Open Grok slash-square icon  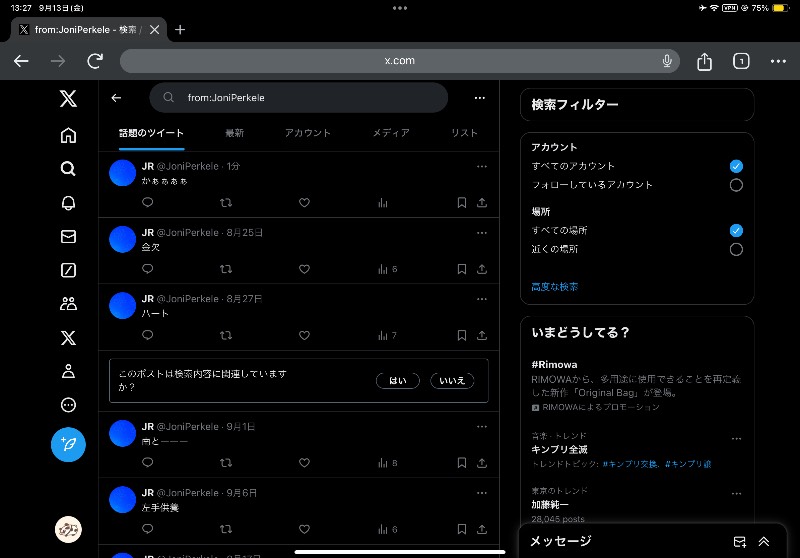click(68, 270)
